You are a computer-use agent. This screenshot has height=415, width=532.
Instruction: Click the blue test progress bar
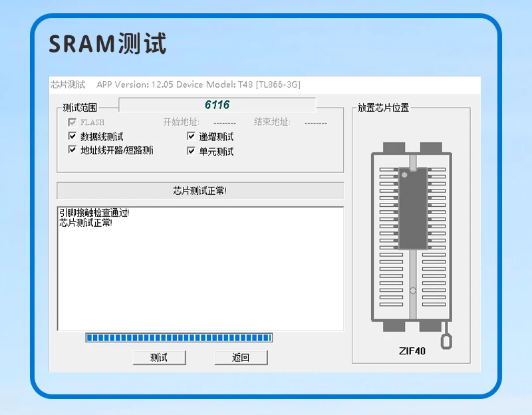click(x=179, y=338)
